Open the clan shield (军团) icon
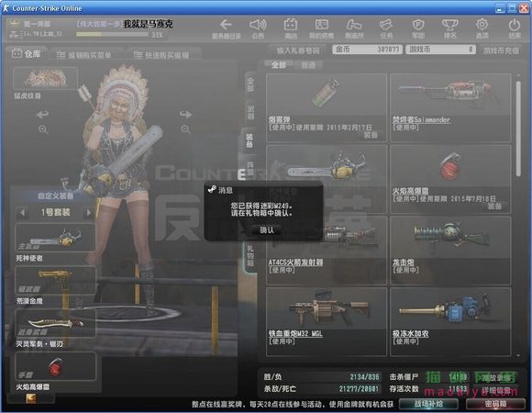This screenshot has height=413, width=532. 418,28
